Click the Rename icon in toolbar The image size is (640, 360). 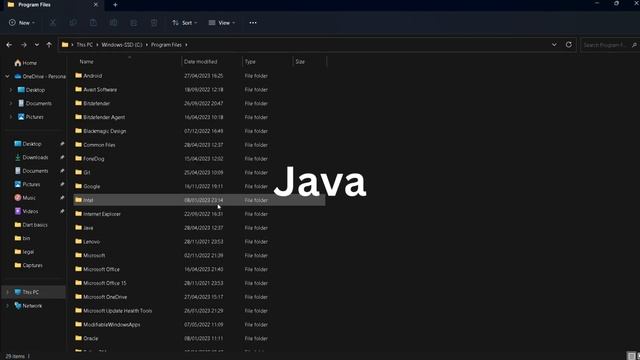(x=113, y=23)
